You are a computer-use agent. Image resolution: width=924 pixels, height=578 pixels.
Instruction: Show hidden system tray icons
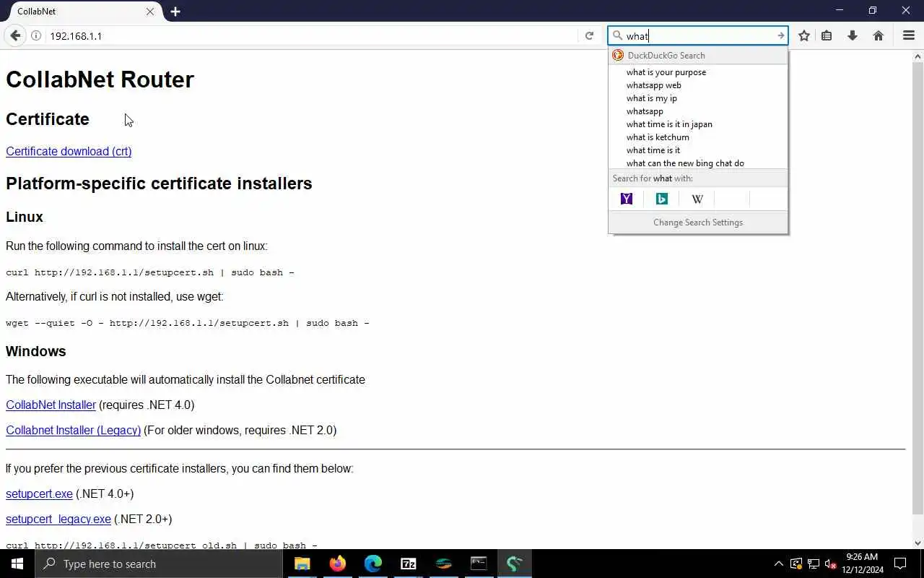[x=778, y=564]
